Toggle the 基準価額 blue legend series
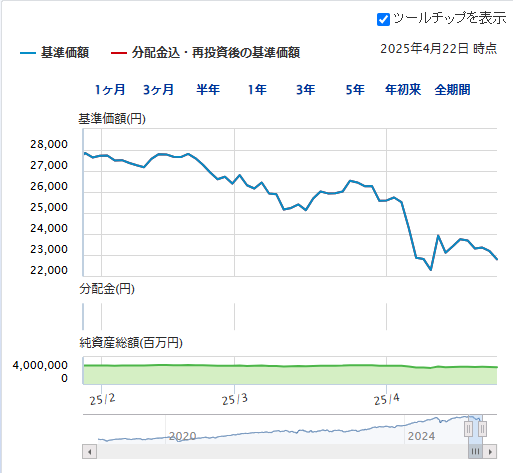Image resolution: width=513 pixels, height=473 pixels. [x=55, y=53]
